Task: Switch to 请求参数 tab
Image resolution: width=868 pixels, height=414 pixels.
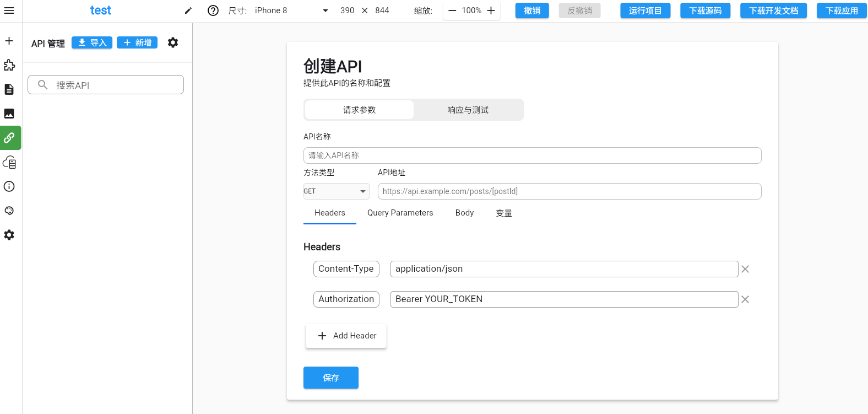Action: pos(359,110)
